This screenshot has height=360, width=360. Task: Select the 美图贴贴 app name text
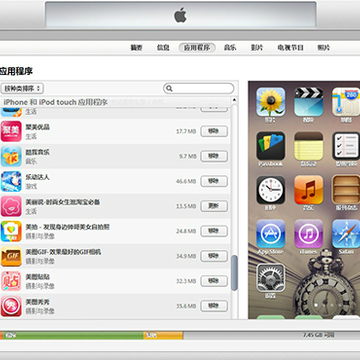click(38, 277)
